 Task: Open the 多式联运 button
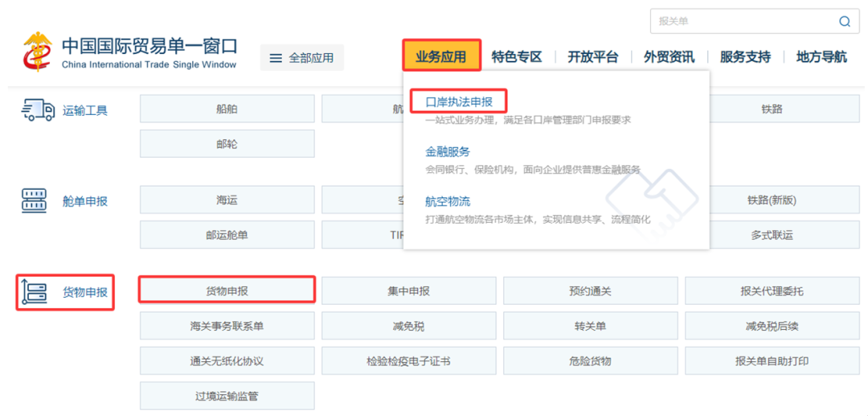pos(772,234)
